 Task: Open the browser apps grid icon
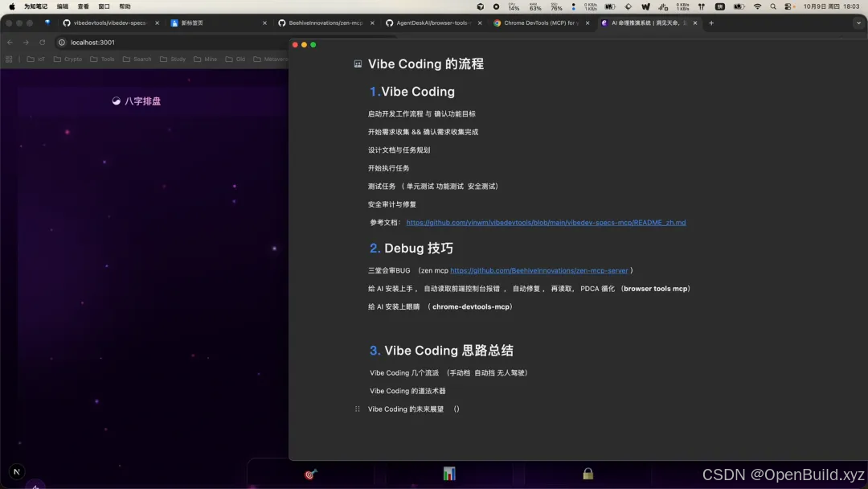tap(9, 60)
